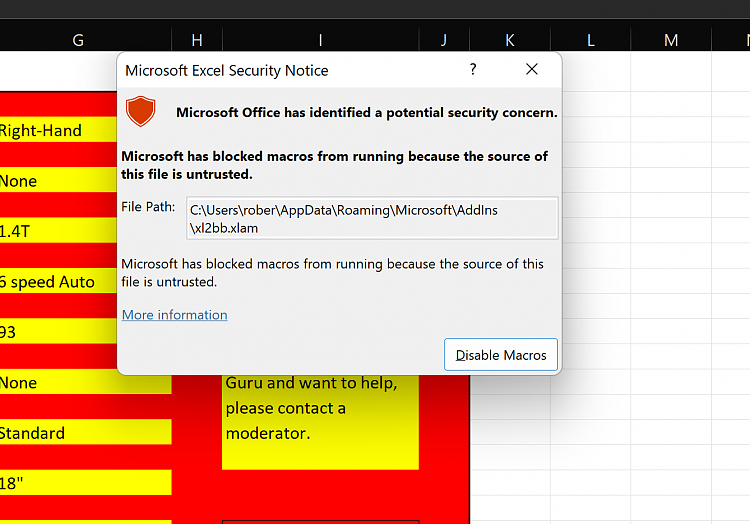Click the bold potential security concern message
This screenshot has height=524, width=750.
(x=367, y=112)
